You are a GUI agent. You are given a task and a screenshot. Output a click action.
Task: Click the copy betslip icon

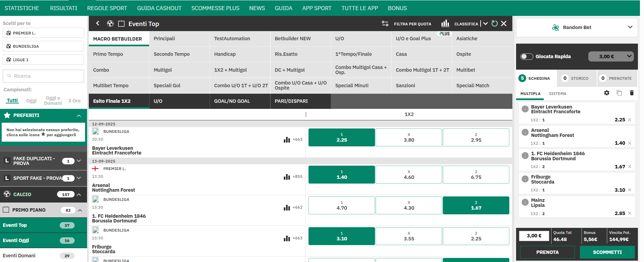619,93
